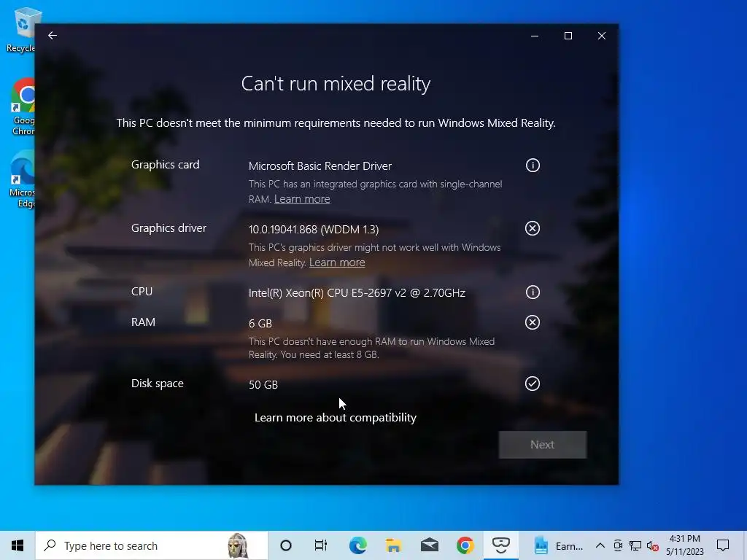Open Task View on the taskbar
Screen dimensions: 747x560
[321, 545]
